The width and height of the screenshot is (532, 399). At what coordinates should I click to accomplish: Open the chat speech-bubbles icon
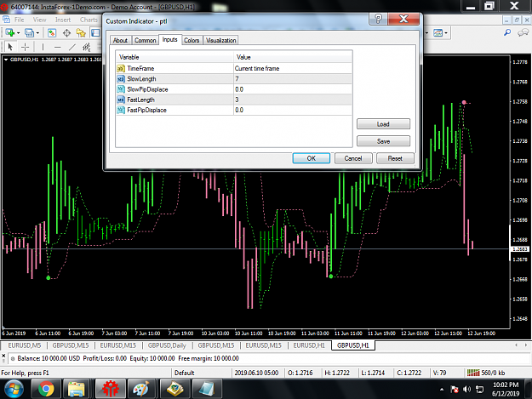(x=523, y=32)
